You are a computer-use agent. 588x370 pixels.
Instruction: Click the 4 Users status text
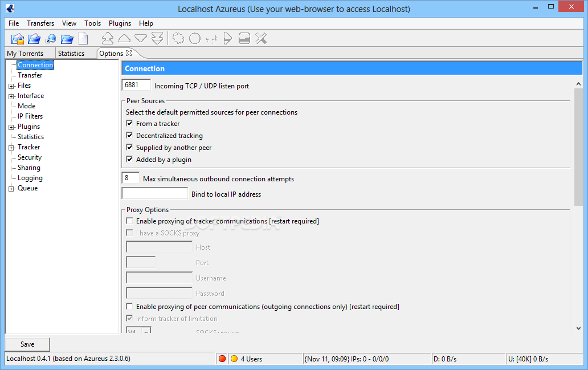tap(251, 359)
